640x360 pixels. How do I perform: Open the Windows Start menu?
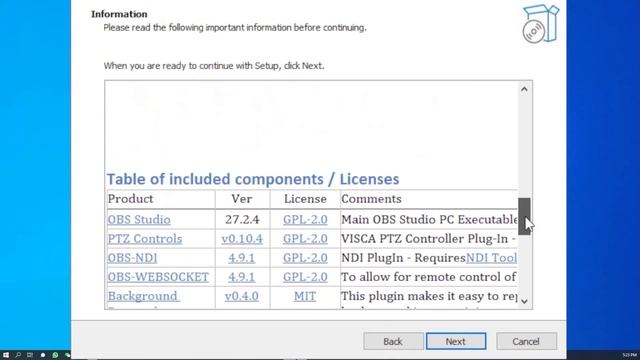(6, 355)
